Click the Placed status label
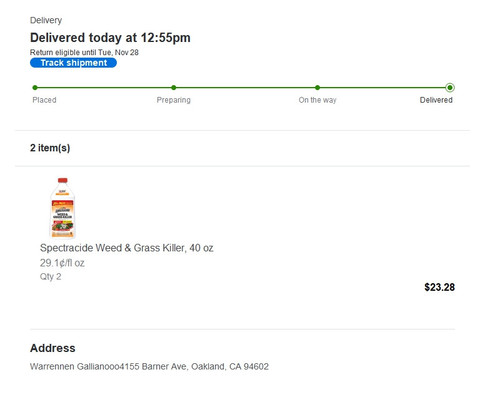 pos(44,100)
